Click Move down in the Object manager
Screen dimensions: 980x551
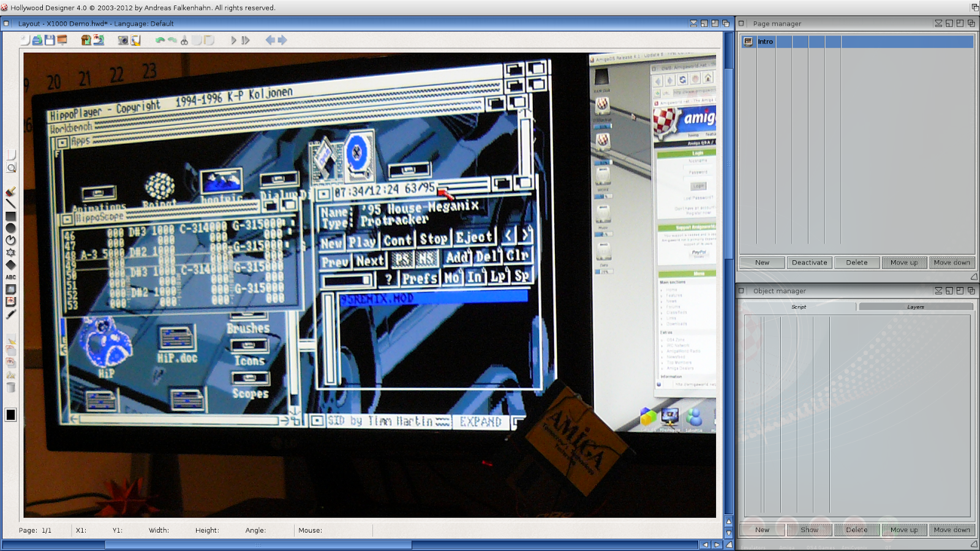pos(952,530)
